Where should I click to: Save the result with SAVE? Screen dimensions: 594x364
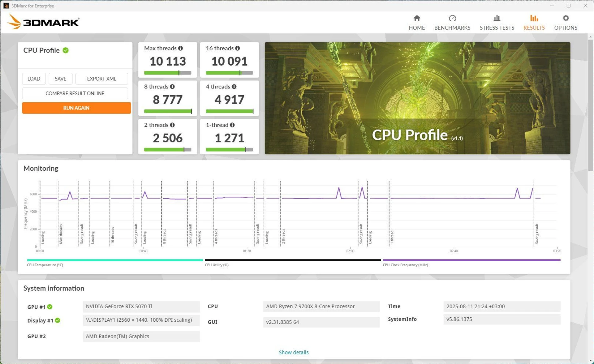click(x=60, y=79)
